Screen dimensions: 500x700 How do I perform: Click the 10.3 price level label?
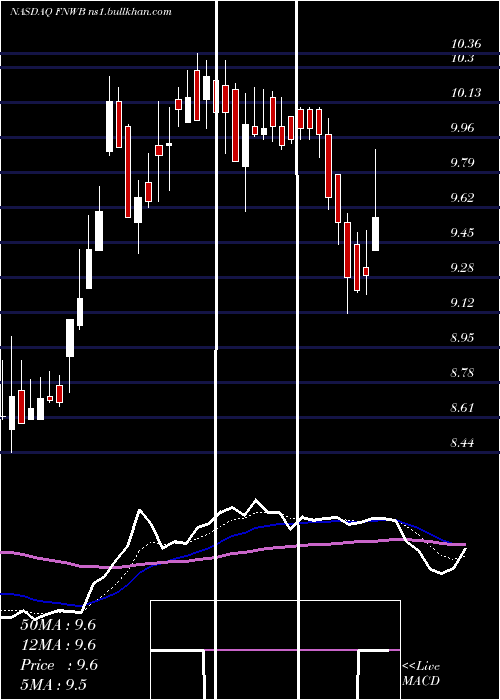point(462,58)
